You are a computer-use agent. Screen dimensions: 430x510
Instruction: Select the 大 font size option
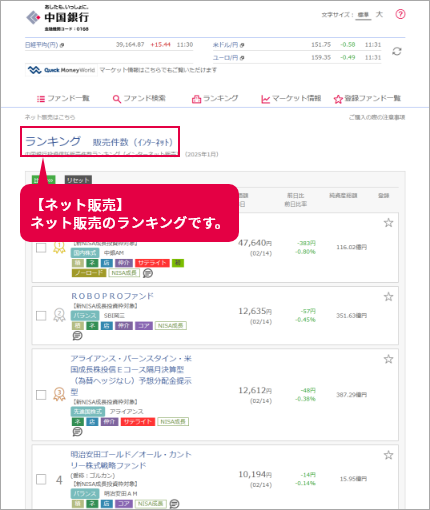click(x=379, y=14)
